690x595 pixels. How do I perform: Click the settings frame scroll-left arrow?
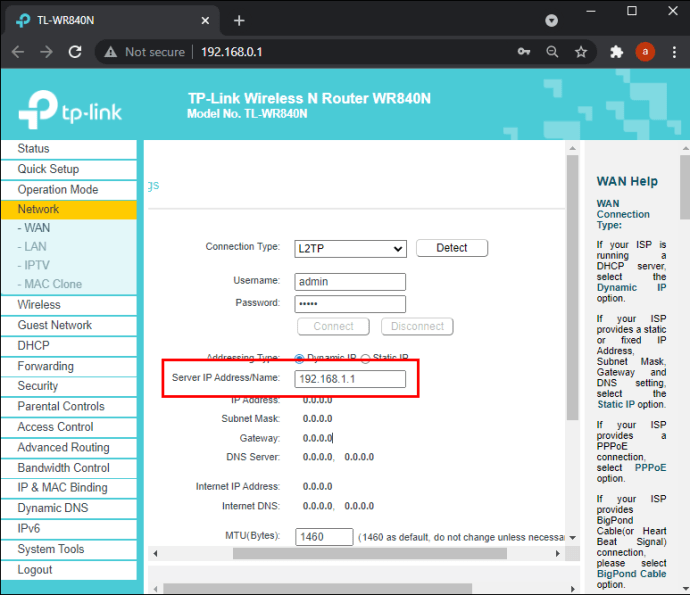(x=155, y=554)
